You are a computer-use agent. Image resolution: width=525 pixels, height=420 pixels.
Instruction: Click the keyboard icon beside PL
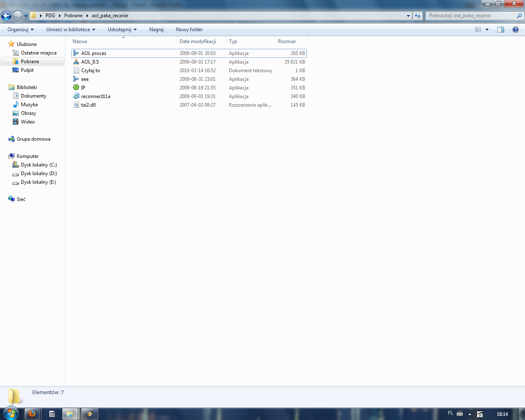(x=460, y=413)
